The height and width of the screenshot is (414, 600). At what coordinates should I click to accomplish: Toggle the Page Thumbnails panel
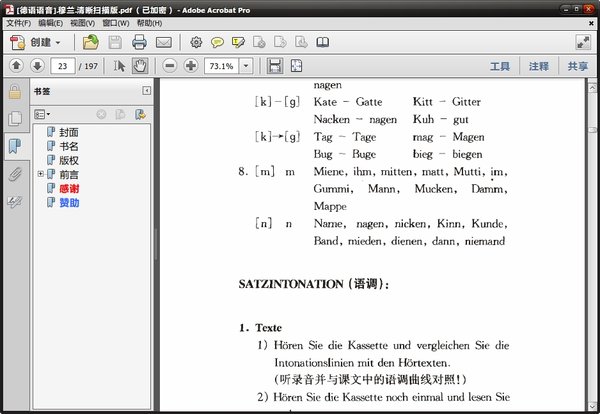14,119
